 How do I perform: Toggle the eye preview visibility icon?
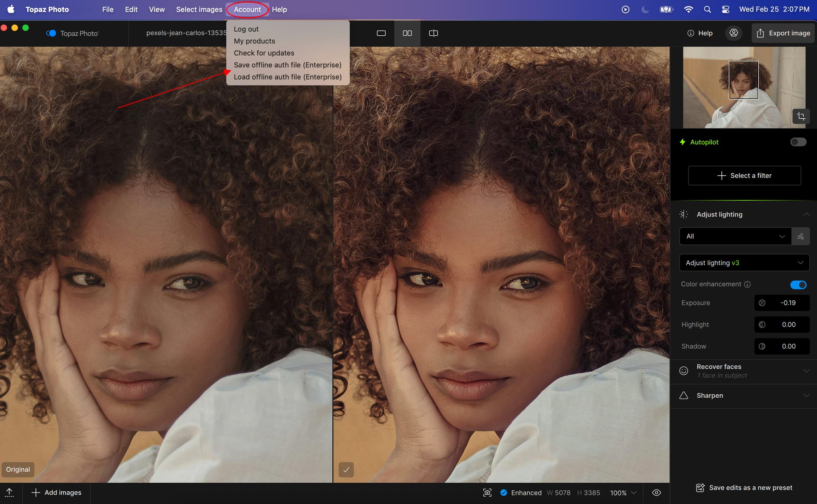(657, 493)
